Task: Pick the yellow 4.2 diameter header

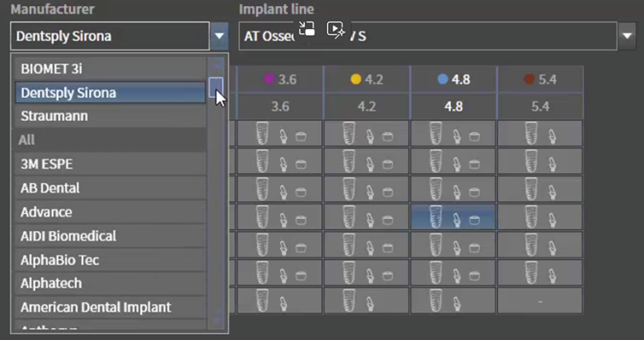Action: 367,79
